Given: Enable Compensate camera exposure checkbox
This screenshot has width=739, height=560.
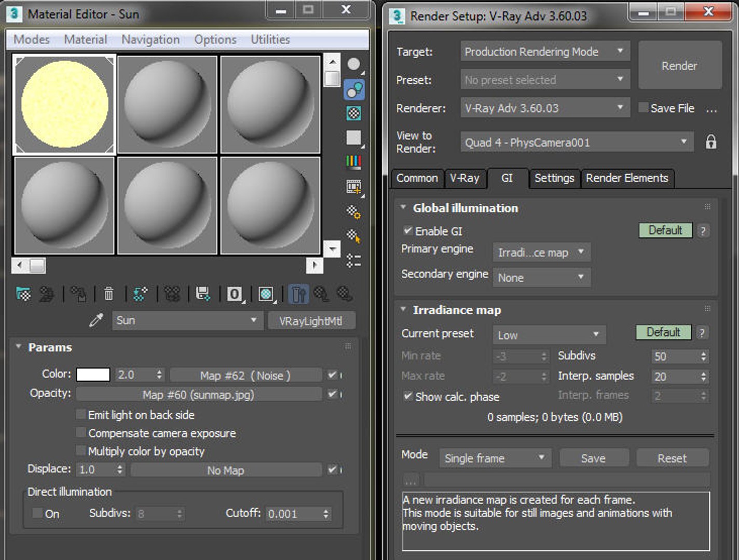Looking at the screenshot, I should tap(81, 432).
